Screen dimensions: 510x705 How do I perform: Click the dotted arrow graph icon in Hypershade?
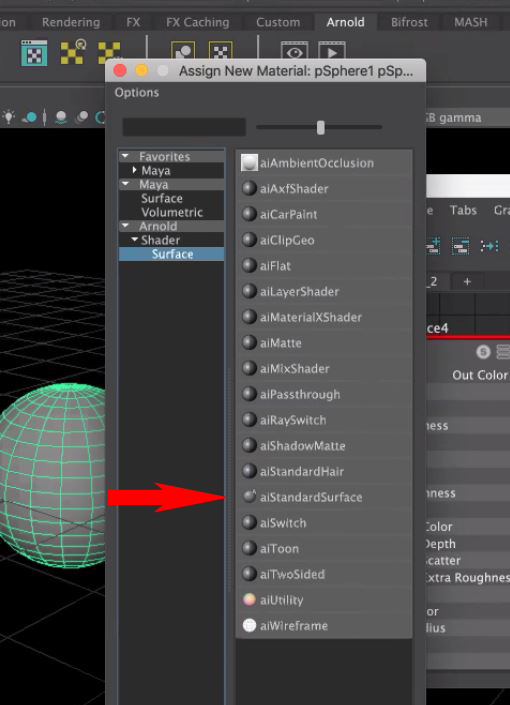point(489,246)
